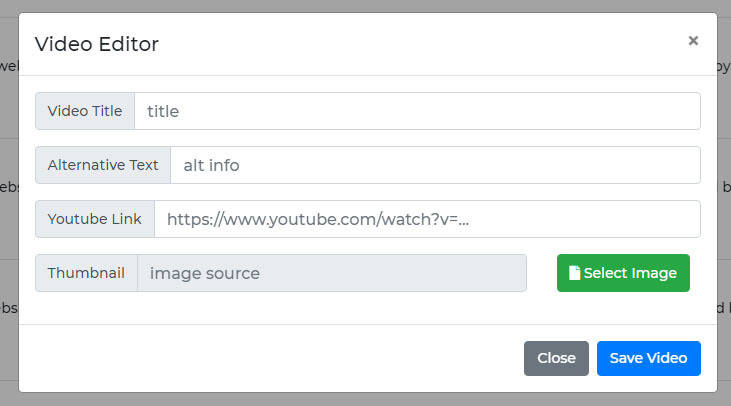Click the Video Editor dialog heading

(97, 44)
